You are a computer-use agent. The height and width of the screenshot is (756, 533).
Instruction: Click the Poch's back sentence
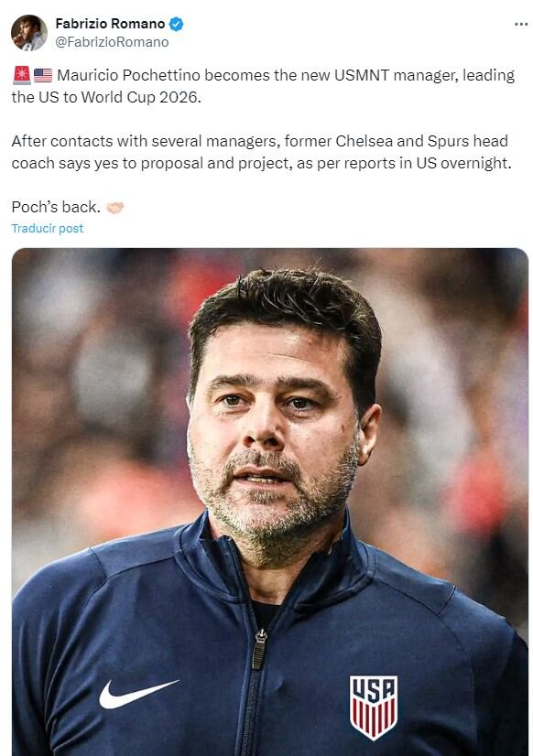pos(56,207)
